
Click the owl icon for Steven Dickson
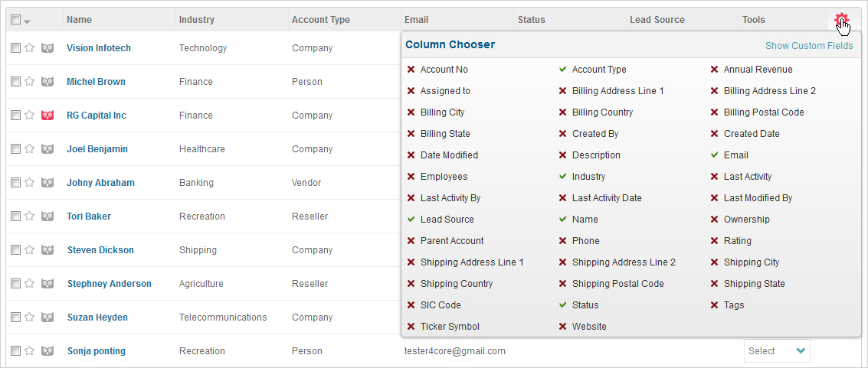click(47, 249)
